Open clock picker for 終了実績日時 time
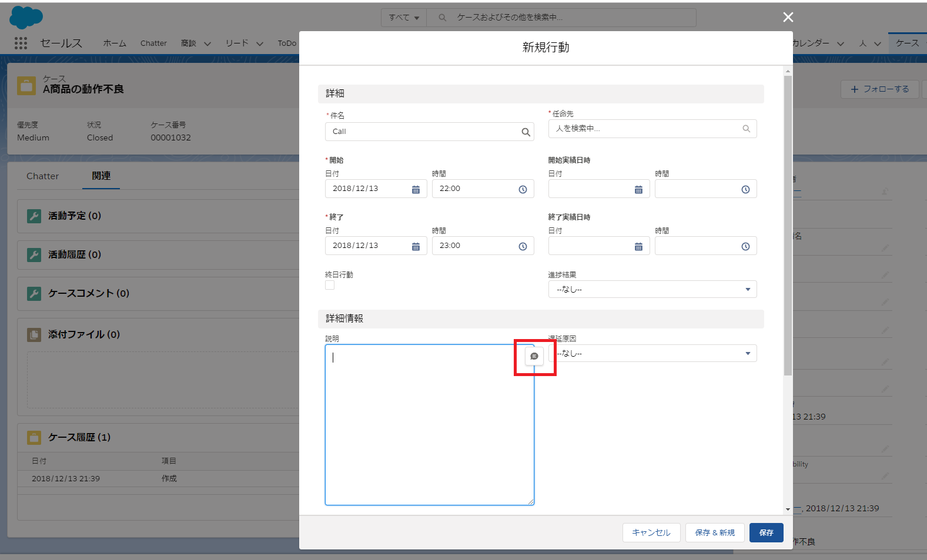The height and width of the screenshot is (560, 927). tap(745, 246)
